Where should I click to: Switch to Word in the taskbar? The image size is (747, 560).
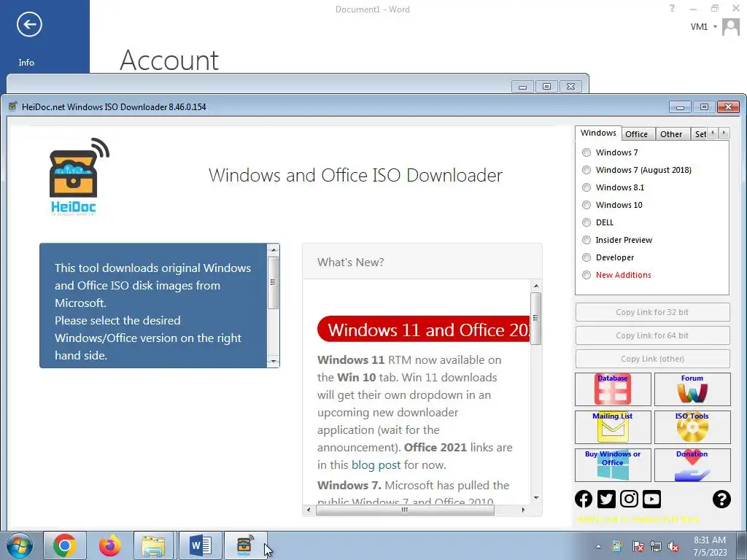(201, 545)
